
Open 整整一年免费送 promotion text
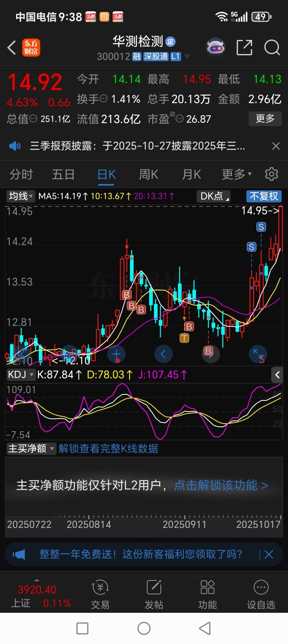[140, 554]
